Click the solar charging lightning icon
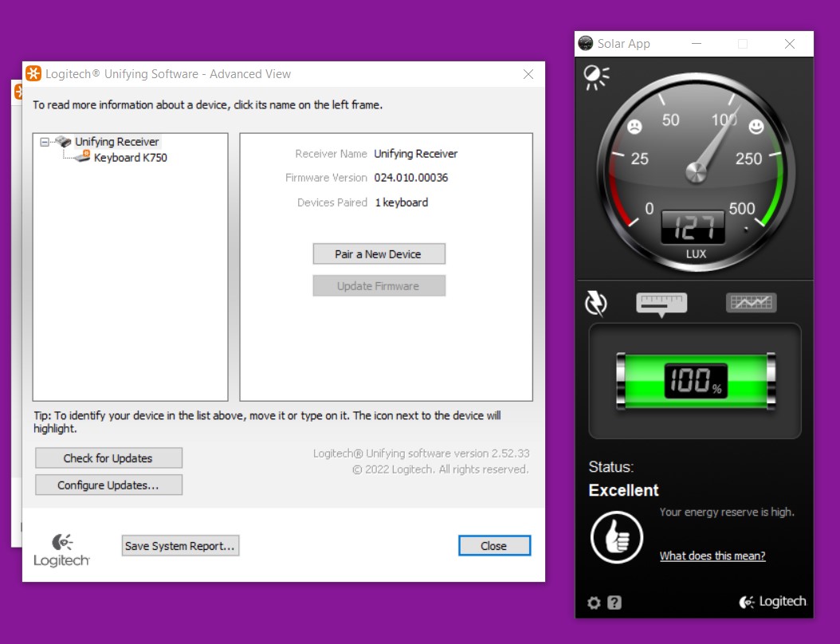 tap(595, 303)
